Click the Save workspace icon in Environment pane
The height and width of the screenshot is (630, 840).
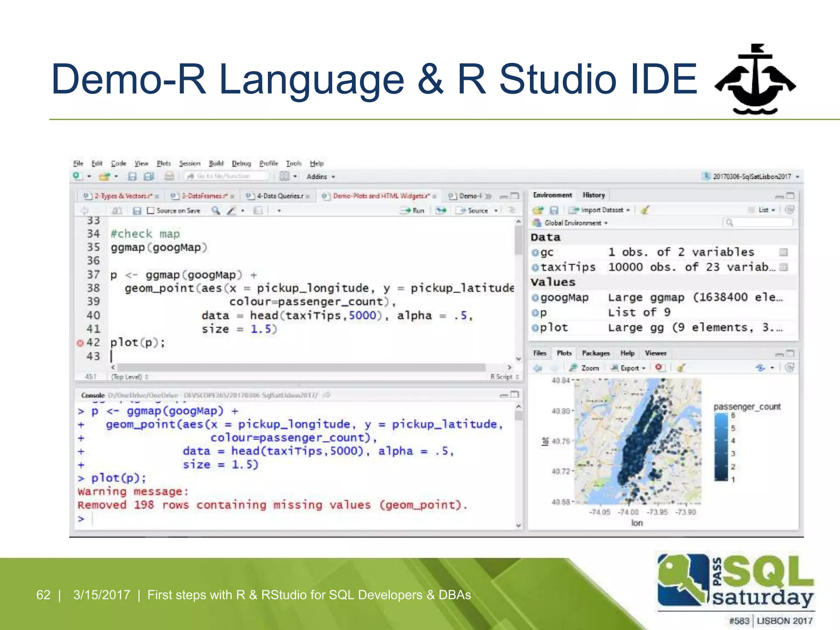pyautogui.click(x=554, y=210)
